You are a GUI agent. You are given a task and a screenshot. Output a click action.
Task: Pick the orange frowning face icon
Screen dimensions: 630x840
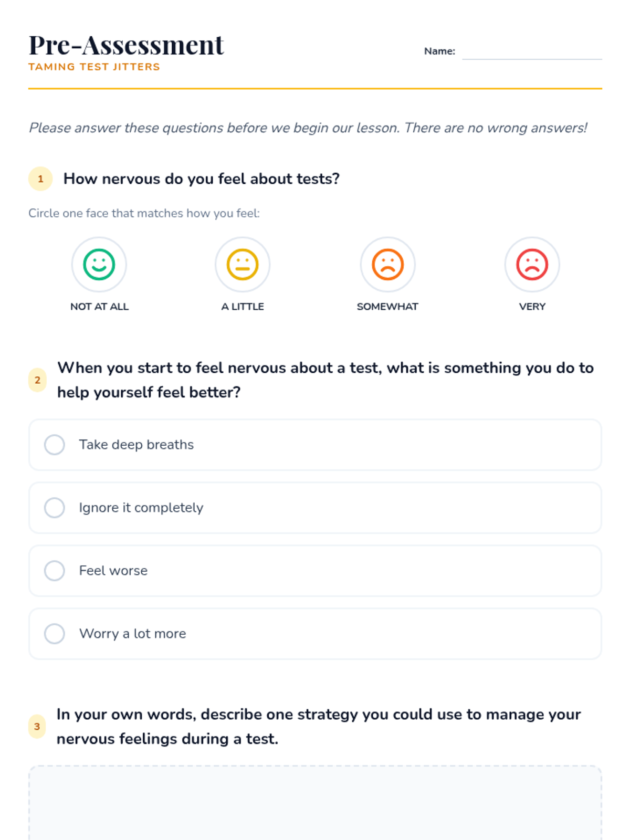tap(387, 265)
